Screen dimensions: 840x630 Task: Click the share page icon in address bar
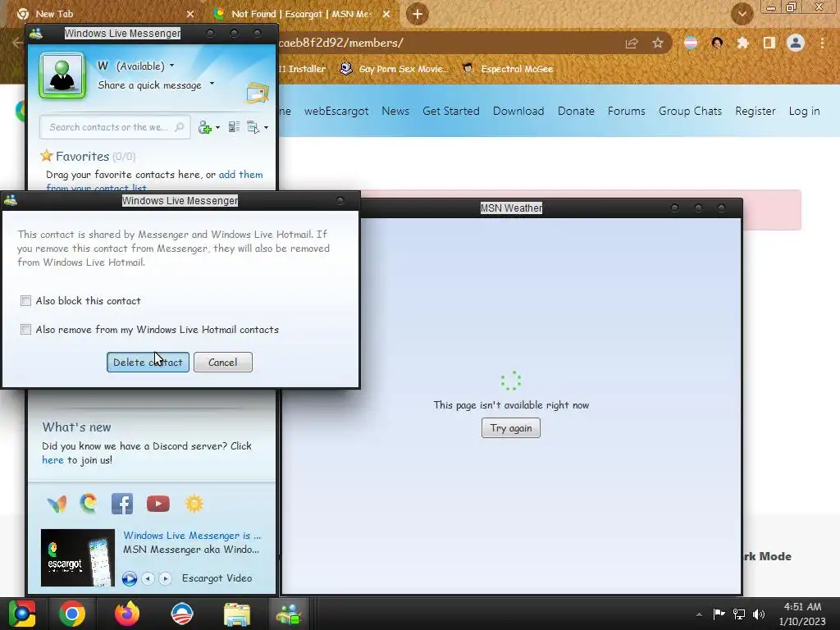click(632, 43)
